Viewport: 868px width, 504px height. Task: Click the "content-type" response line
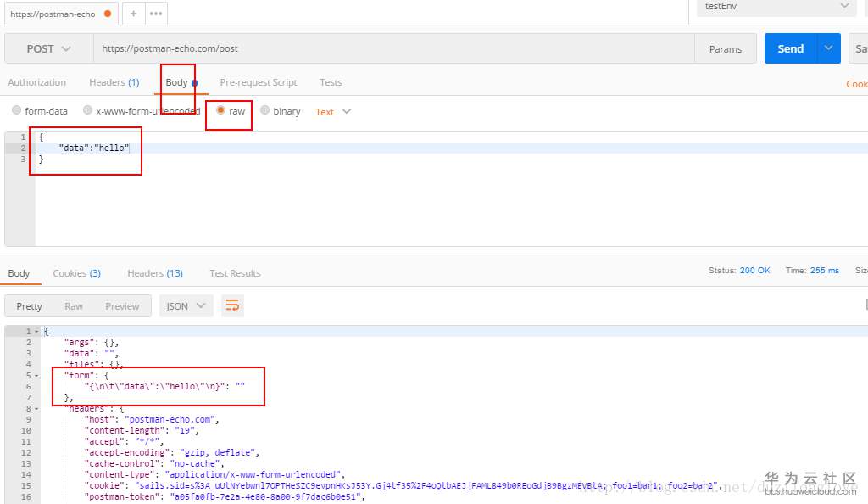[214, 475]
